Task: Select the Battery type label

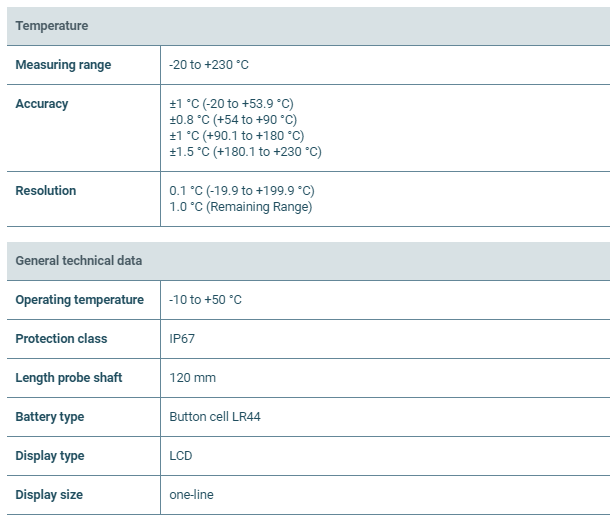Action: (50, 417)
